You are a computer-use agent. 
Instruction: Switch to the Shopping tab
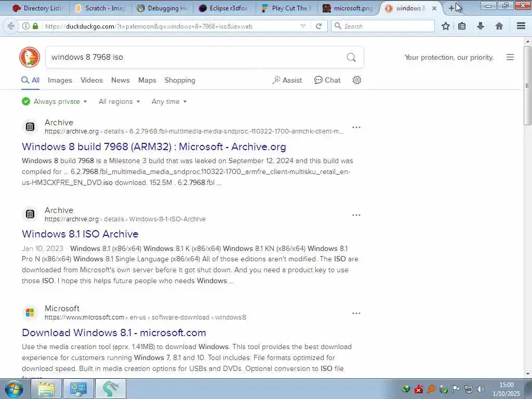180,80
